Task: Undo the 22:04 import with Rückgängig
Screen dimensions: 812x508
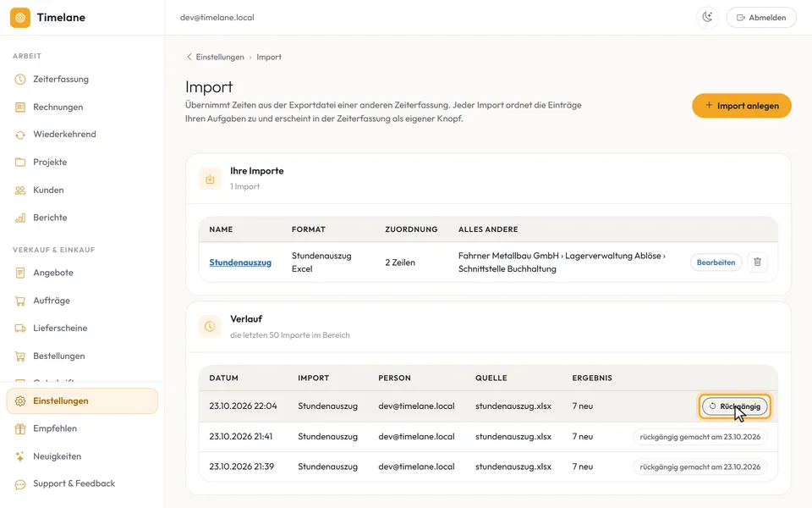Action: 734,406
